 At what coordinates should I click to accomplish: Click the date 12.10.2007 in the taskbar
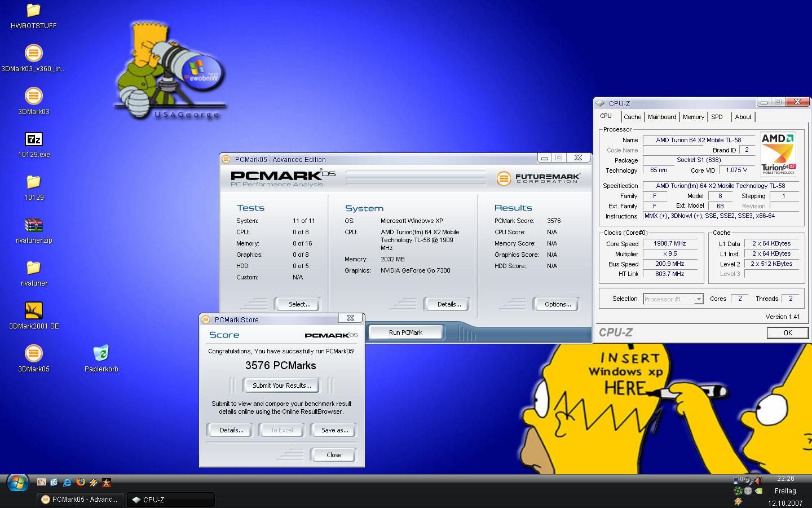(x=785, y=503)
